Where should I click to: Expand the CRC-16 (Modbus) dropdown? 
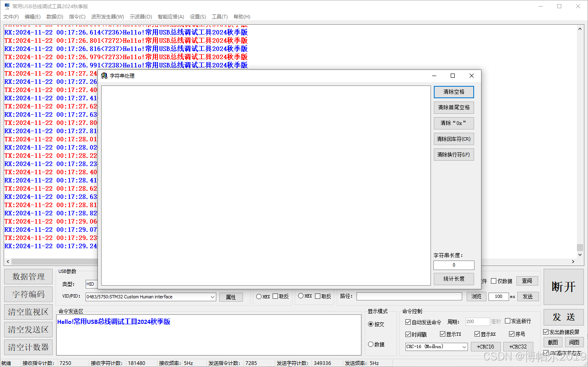tap(464, 347)
